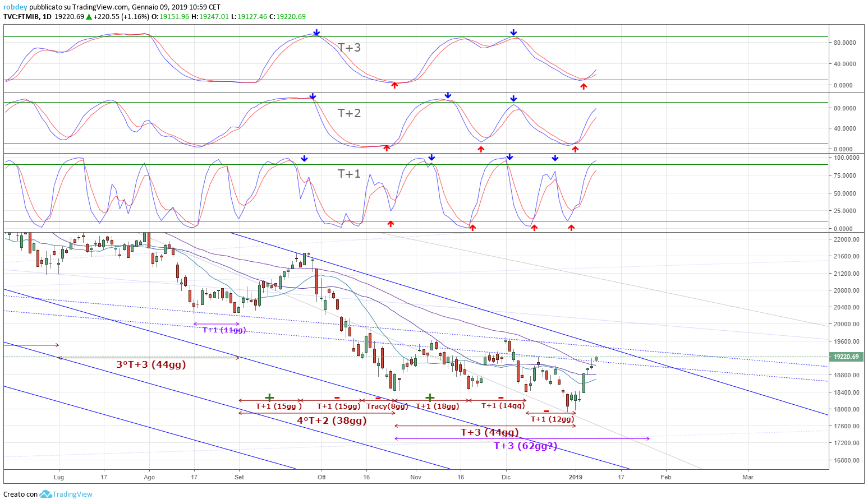868x504 pixels.
Task: Click the TradingView logo beside Creato con
Action: pyautogui.click(x=45, y=494)
